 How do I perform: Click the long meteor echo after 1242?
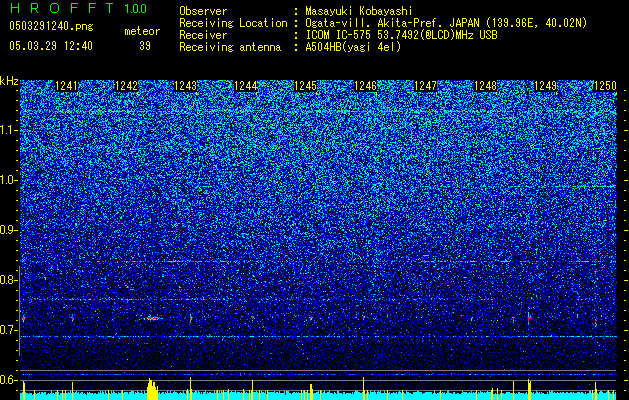(x=152, y=318)
